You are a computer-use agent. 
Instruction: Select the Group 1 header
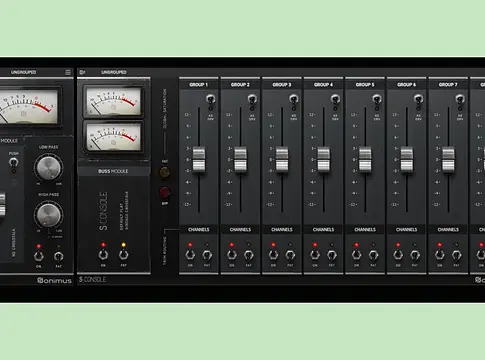click(199, 85)
